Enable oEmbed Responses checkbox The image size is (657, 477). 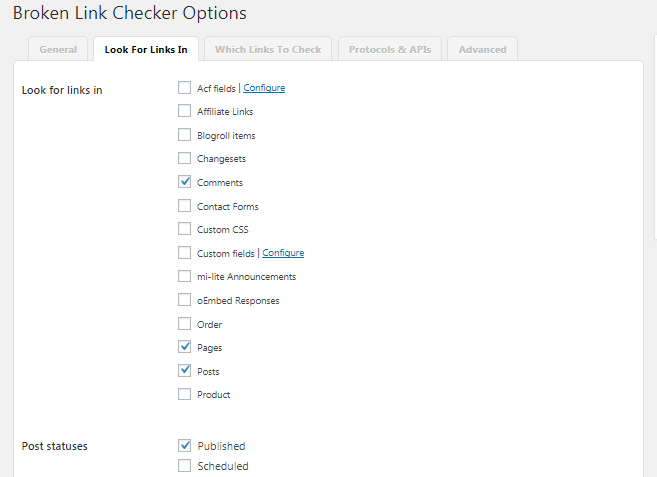tap(184, 300)
